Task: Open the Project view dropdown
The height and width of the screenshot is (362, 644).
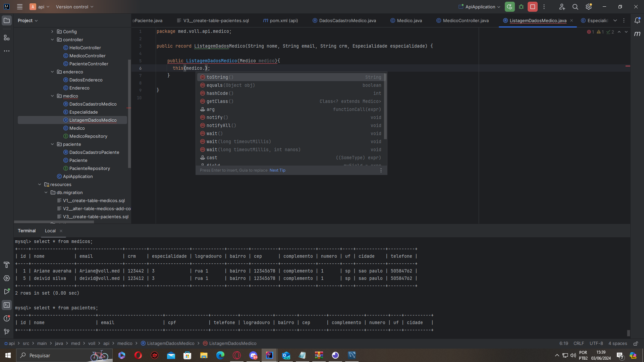Action: pos(28,20)
